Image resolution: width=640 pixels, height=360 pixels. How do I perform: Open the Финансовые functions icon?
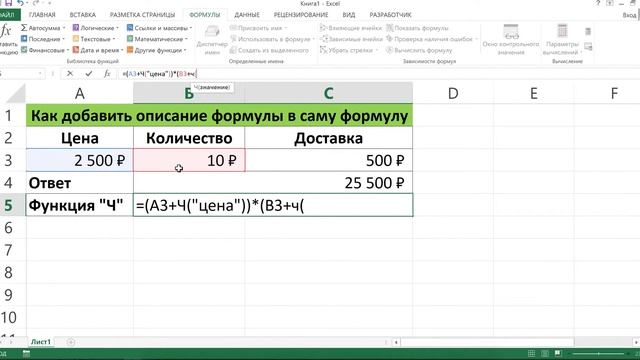tap(24, 50)
